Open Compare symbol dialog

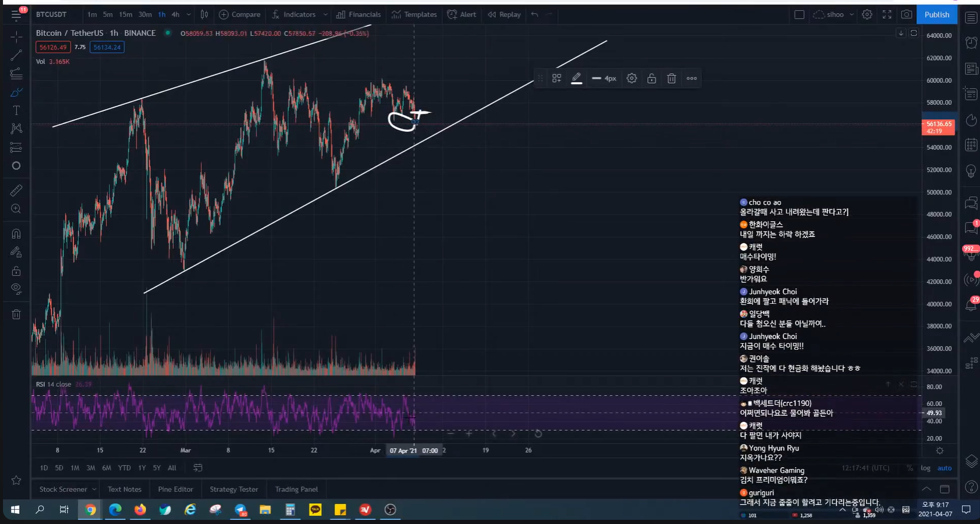240,14
